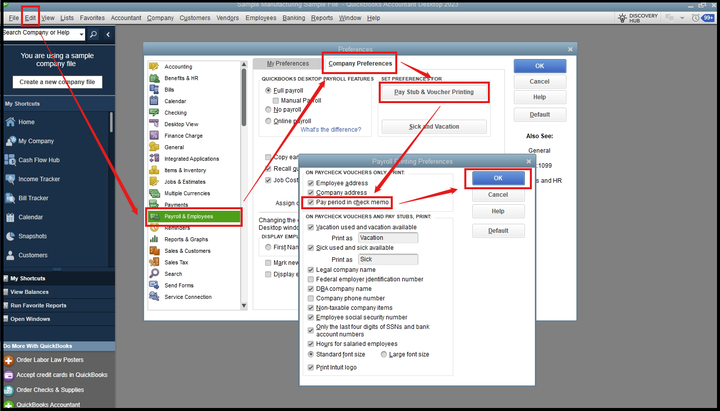This screenshot has width=720, height=411.
Task: Open the Reports menu
Action: (x=322, y=18)
